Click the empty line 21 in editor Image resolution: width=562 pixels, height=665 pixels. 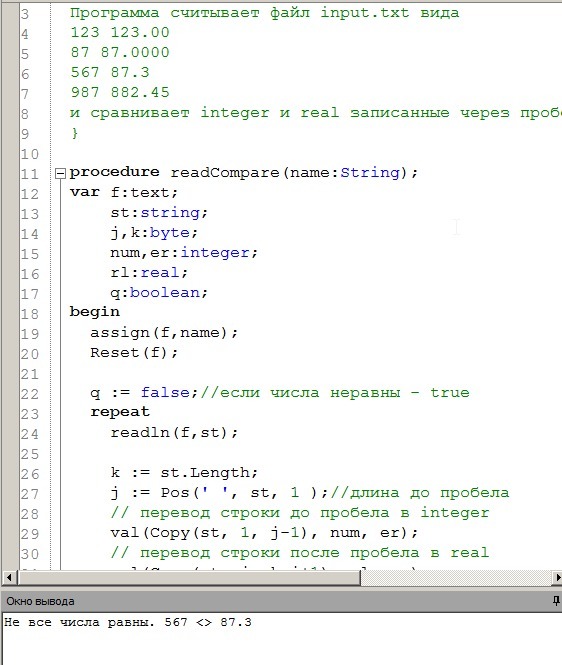click(297, 373)
